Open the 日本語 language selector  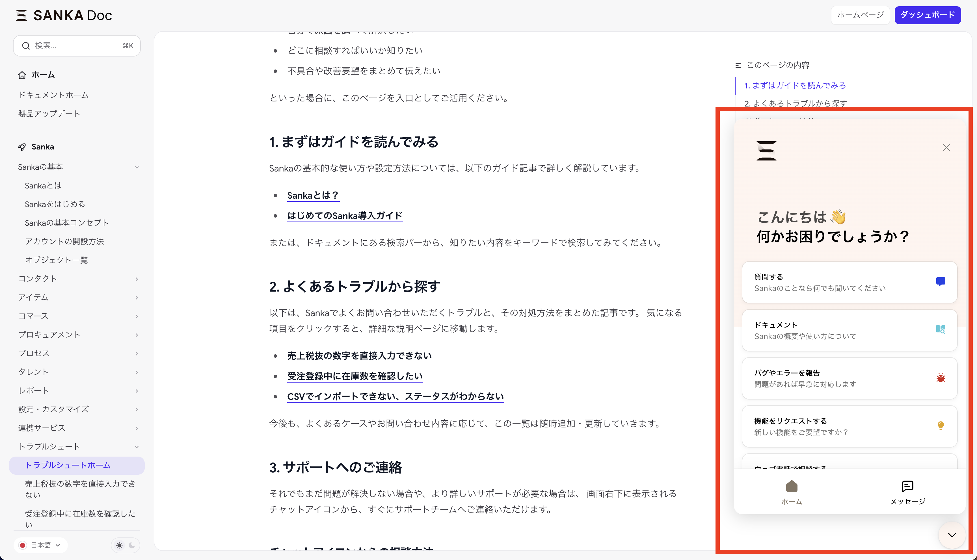click(40, 545)
